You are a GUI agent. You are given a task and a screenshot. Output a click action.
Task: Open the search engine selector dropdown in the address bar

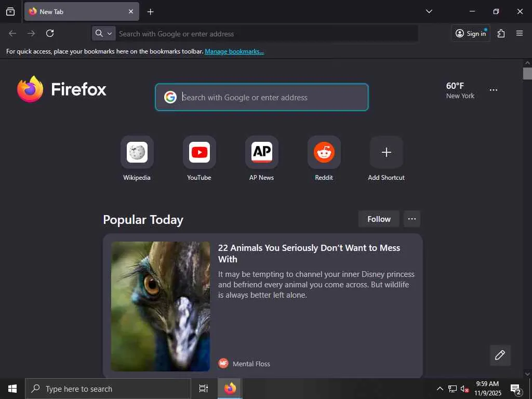click(x=103, y=33)
